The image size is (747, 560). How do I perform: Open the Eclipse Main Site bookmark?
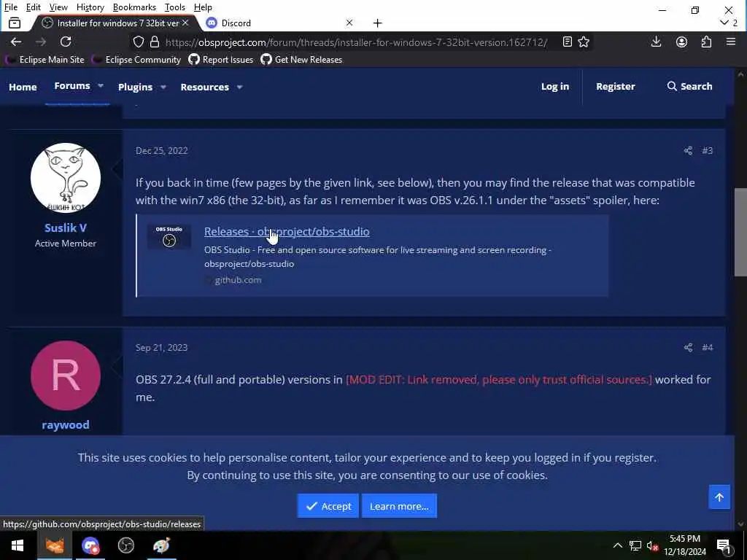click(x=45, y=60)
